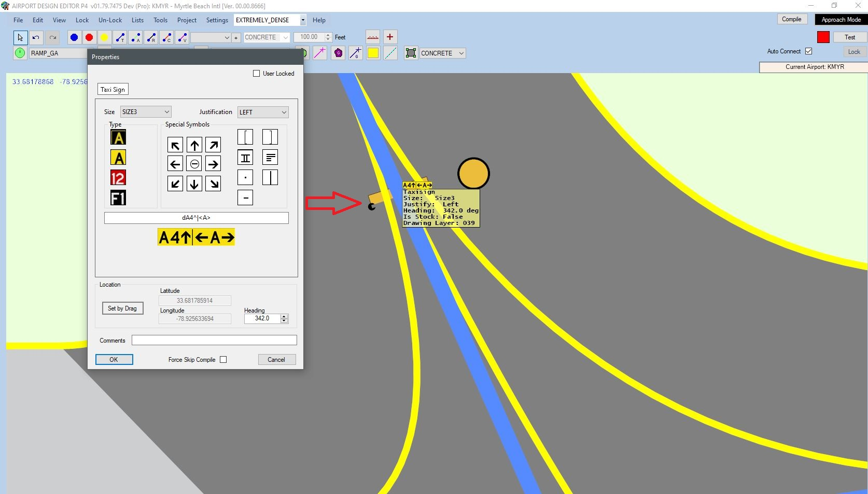Insert dot special symbol
This screenshot has height=494, width=868.
[x=245, y=177]
